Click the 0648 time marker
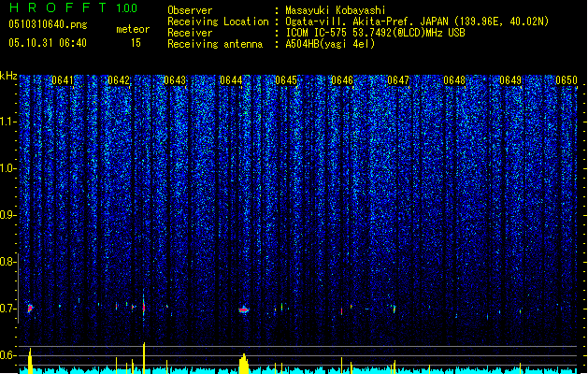588x374 pixels. (454, 80)
